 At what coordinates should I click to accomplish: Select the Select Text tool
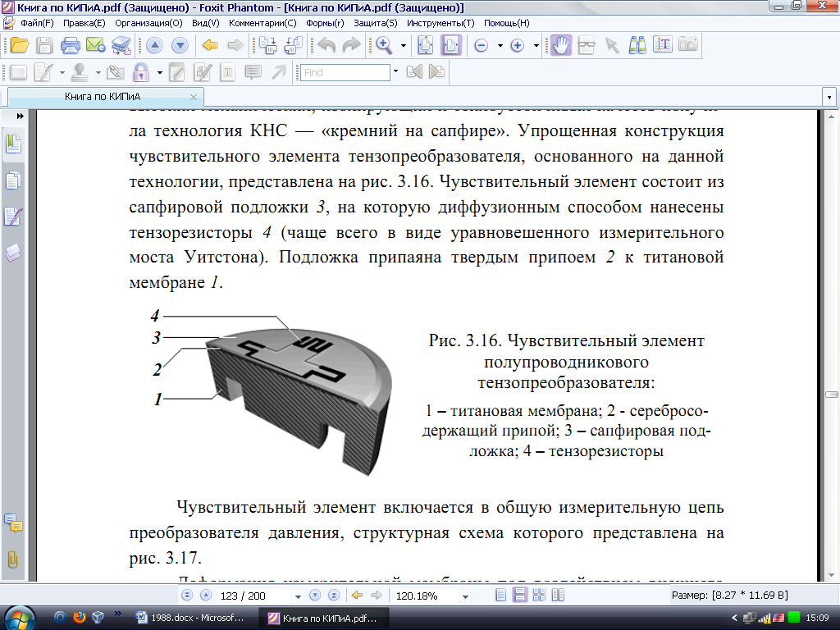coord(663,44)
